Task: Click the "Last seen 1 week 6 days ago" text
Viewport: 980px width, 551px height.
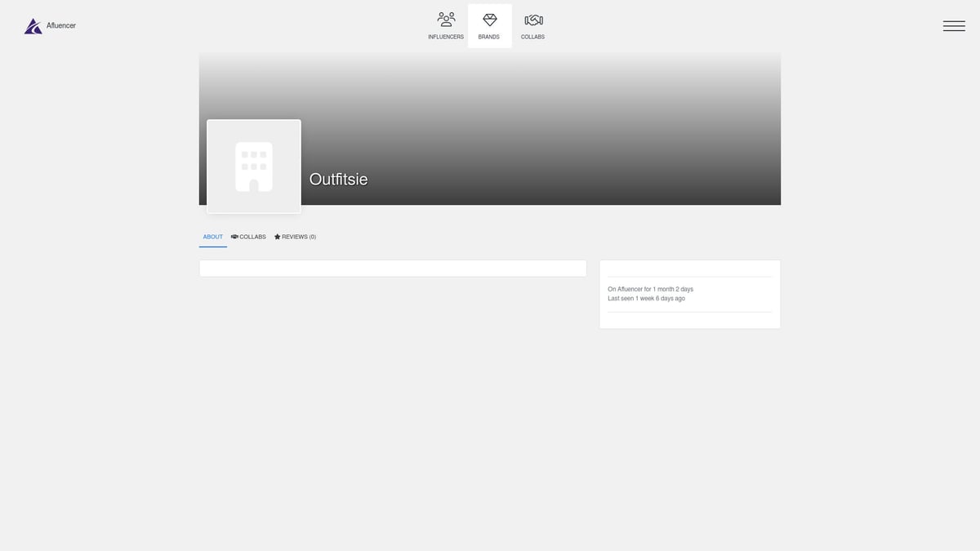Action: pos(646,299)
